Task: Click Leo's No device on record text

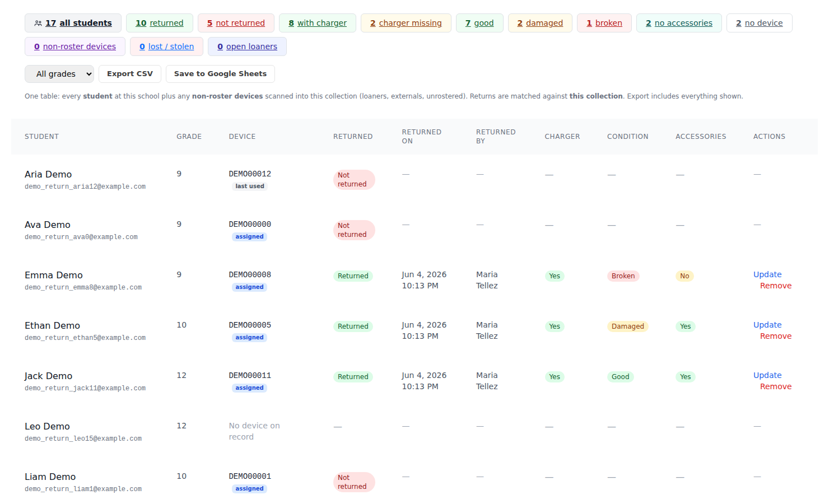Action: [x=254, y=431]
